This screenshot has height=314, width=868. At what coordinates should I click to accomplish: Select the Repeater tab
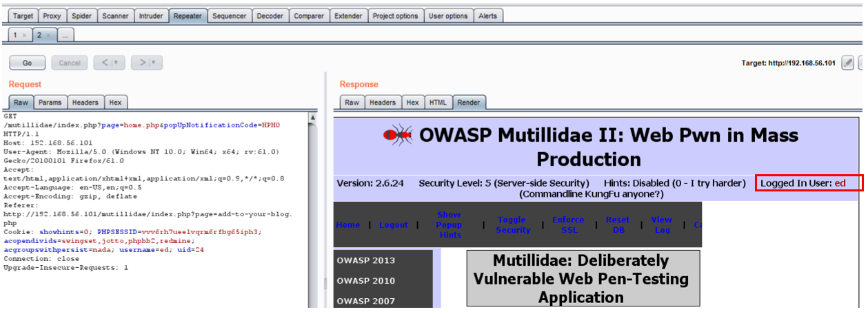(x=188, y=16)
